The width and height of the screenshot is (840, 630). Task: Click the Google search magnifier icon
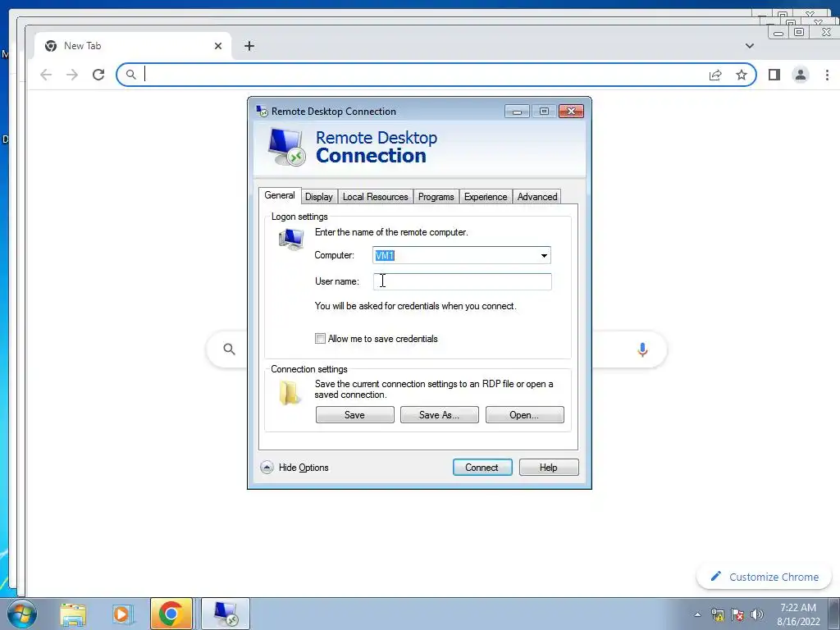coord(230,349)
